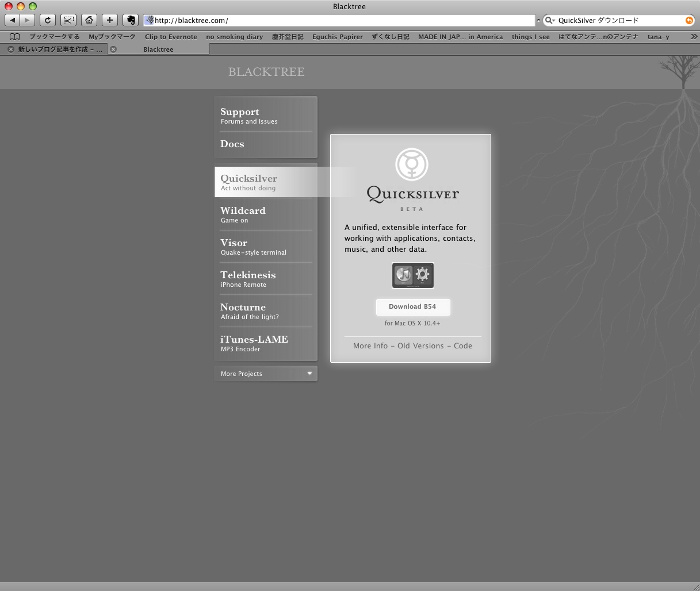
Task: Click the Clip to Evernote bookmarklet
Action: pyautogui.click(x=171, y=36)
